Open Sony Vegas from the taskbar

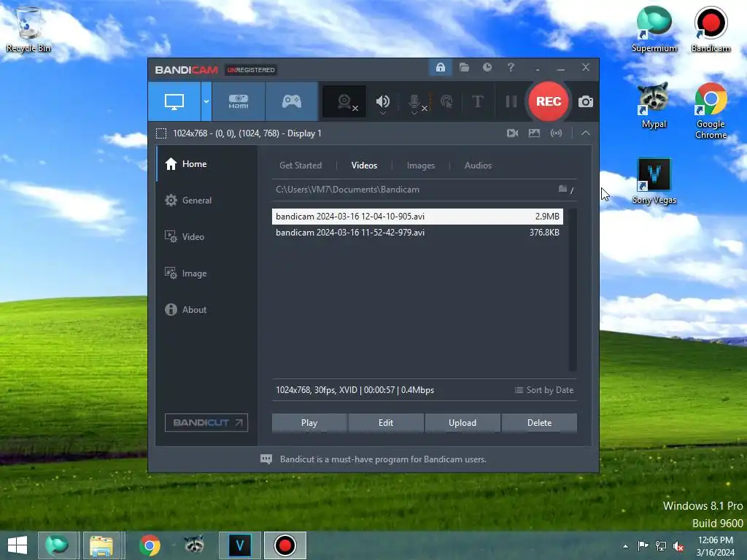239,545
